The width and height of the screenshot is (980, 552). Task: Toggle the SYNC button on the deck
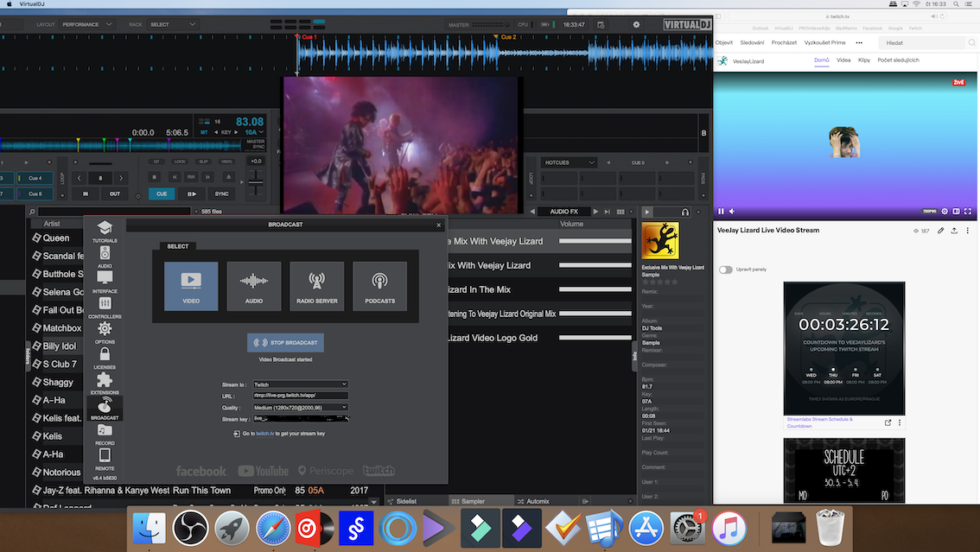pyautogui.click(x=222, y=194)
